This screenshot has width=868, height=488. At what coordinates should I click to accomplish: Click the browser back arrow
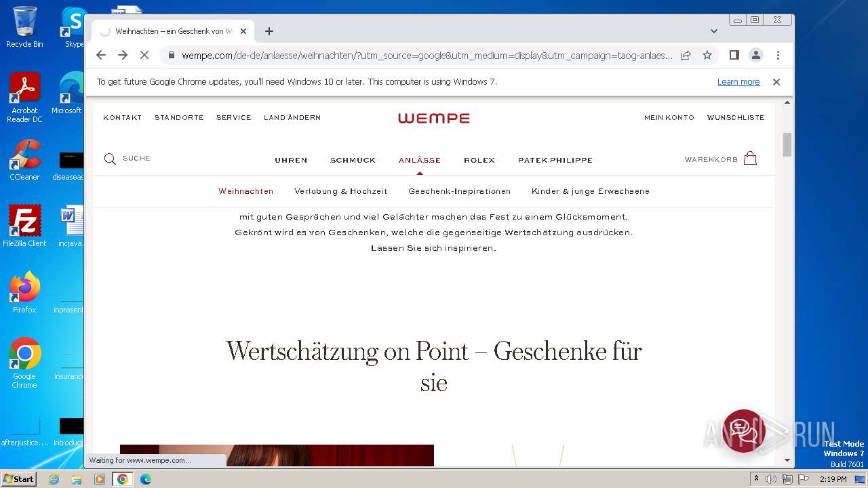point(101,55)
